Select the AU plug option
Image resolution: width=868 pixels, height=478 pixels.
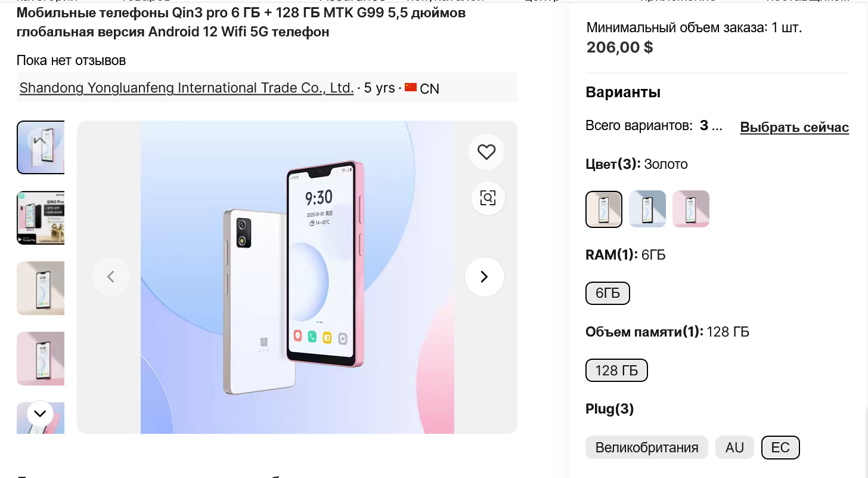[x=734, y=448]
